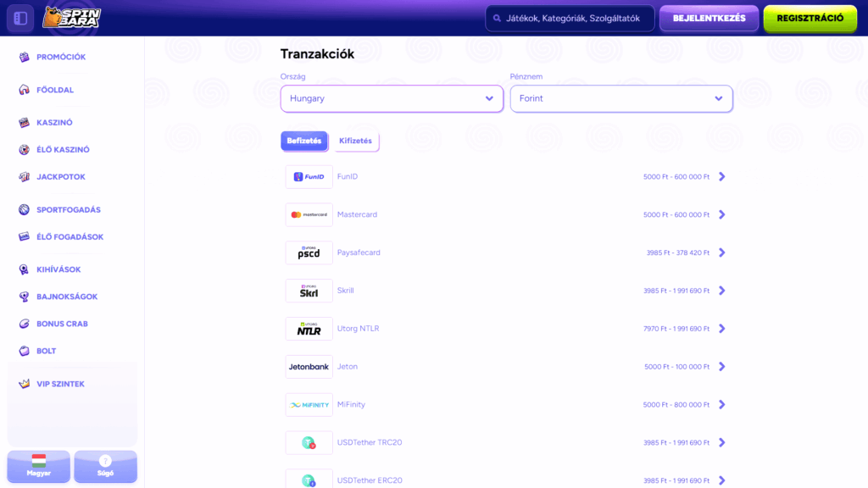Open the Ország country dropdown

click(x=391, y=98)
